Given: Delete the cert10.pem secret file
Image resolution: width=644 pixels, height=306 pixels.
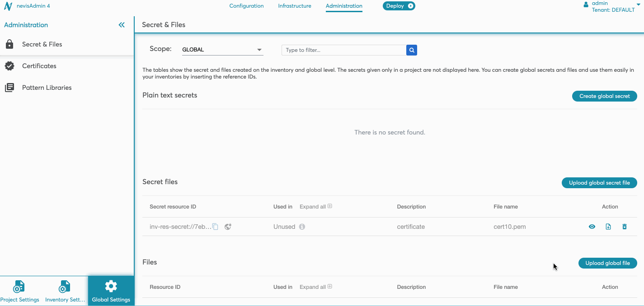Looking at the screenshot, I should click(625, 227).
